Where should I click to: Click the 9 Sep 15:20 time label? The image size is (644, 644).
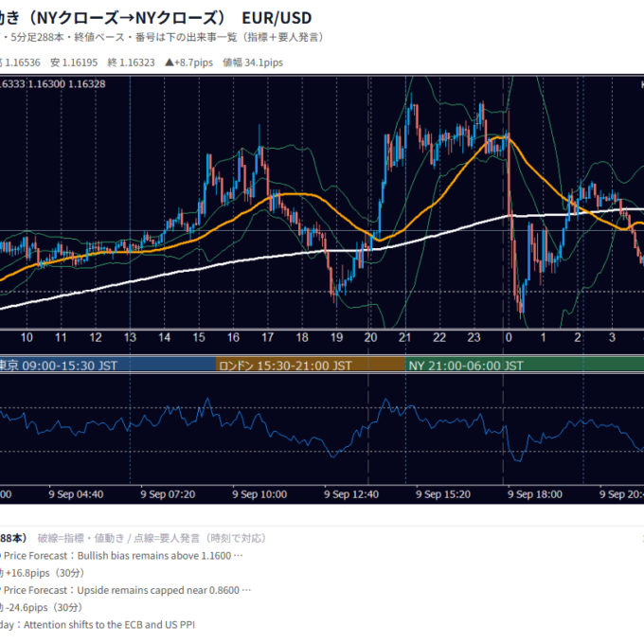coord(443,494)
